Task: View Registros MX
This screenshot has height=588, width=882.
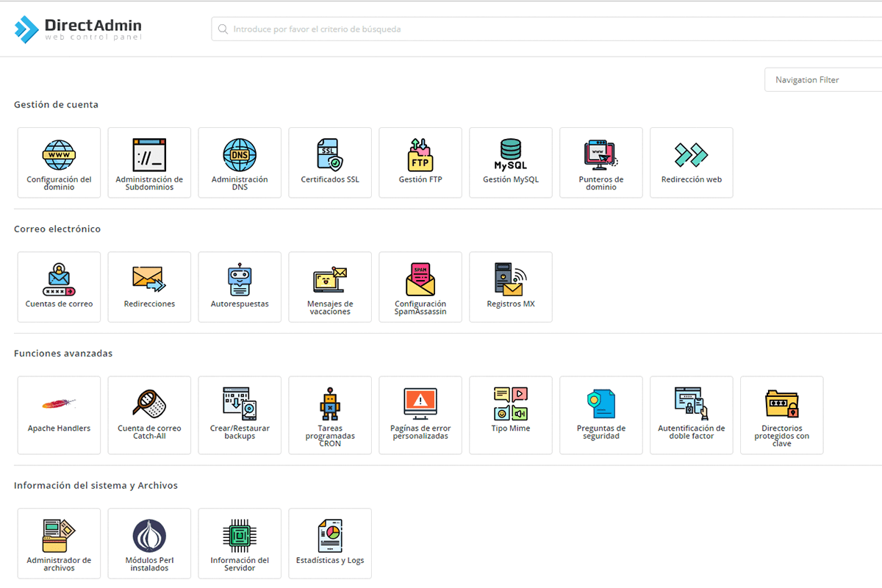Action: click(510, 287)
